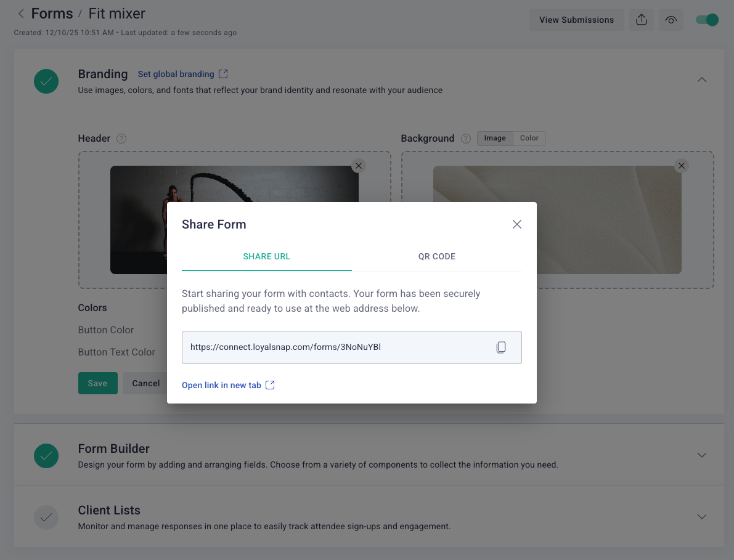This screenshot has height=560, width=734.
Task: Remove the background image
Action: (x=681, y=166)
